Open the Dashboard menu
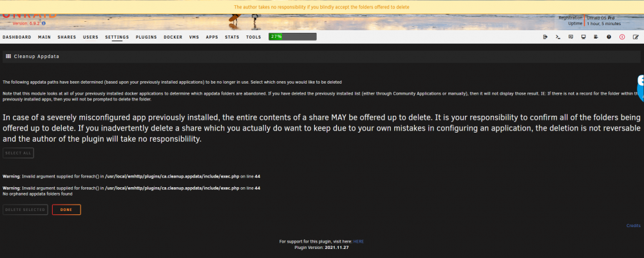Image resolution: width=644 pixels, height=258 pixels. tap(17, 37)
